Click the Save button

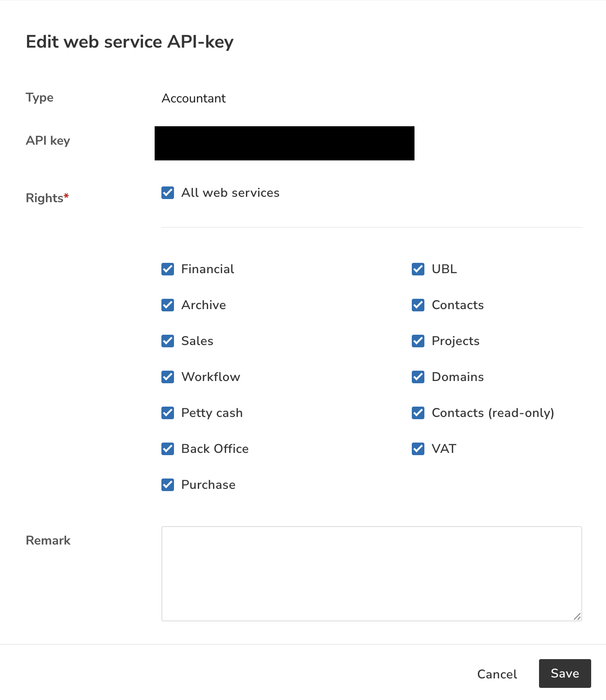pos(565,673)
